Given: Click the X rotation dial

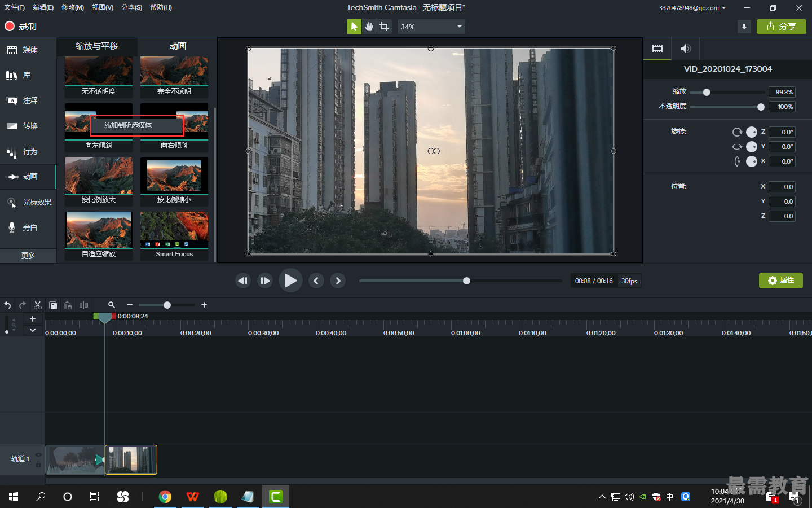Looking at the screenshot, I should point(752,161).
